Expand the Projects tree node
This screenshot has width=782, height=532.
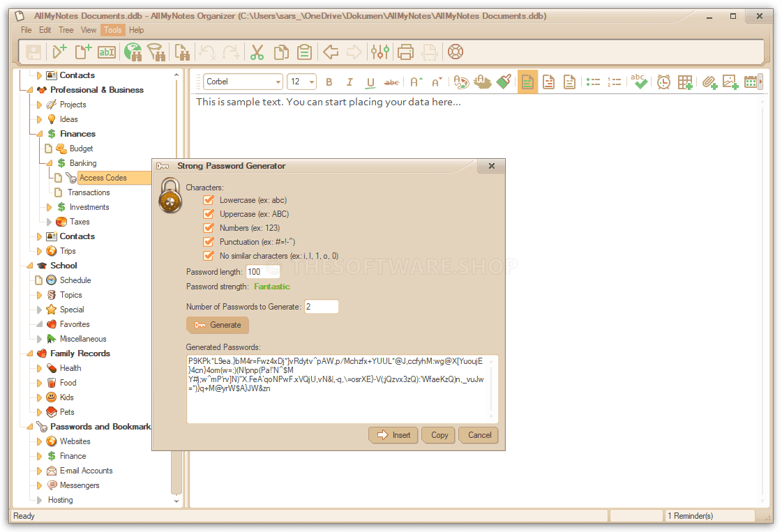pyautogui.click(x=39, y=105)
